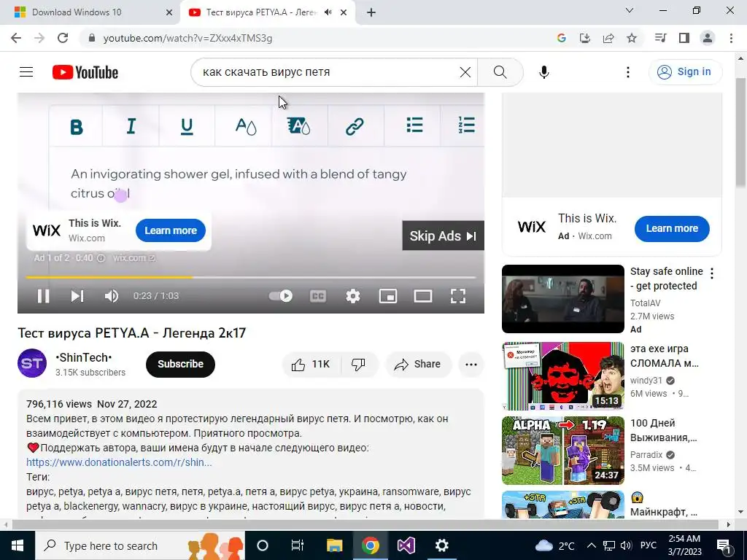This screenshot has height=560, width=747.
Task: Open more actions ellipsis beside Share
Action: pyautogui.click(x=471, y=365)
